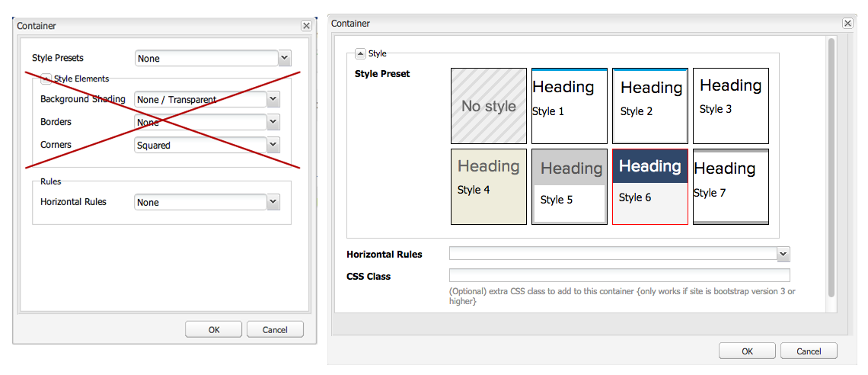Open the Background Shading dropdown

[273, 99]
